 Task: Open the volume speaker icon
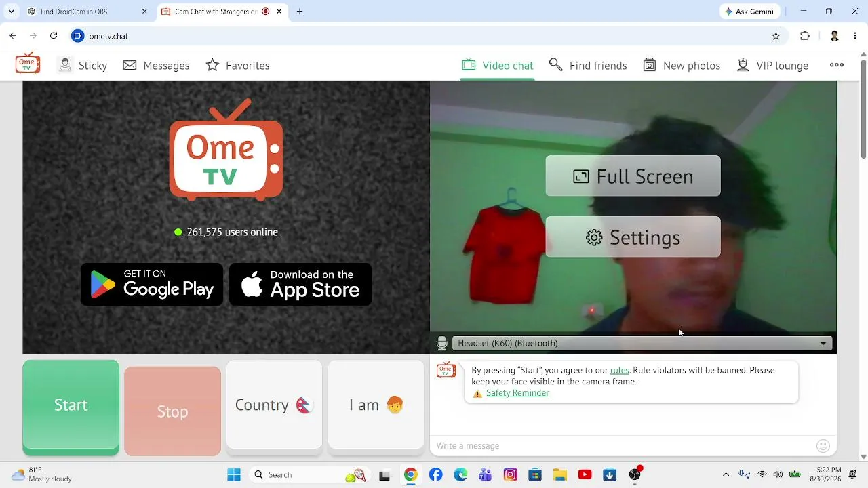click(x=778, y=475)
